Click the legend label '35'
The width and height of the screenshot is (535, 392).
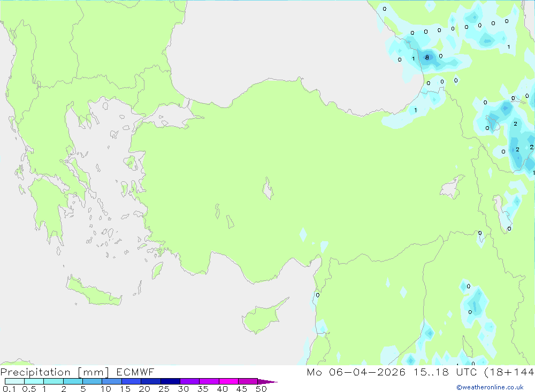click(x=203, y=389)
